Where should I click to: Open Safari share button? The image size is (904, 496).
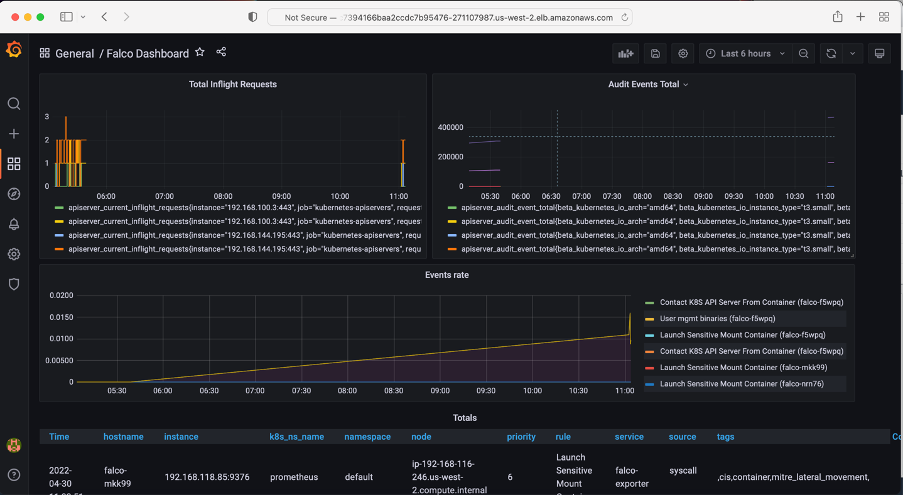(x=838, y=17)
